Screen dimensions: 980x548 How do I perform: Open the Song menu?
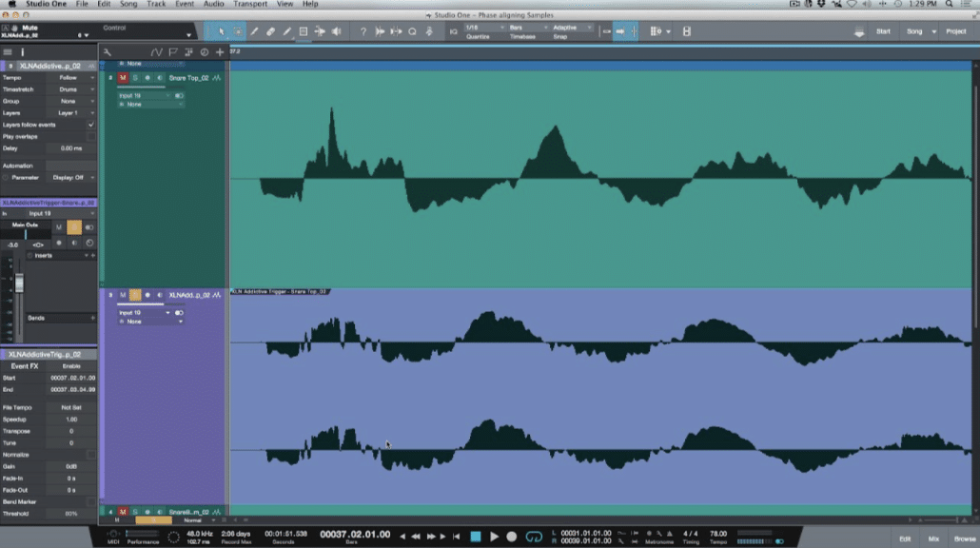(128, 4)
